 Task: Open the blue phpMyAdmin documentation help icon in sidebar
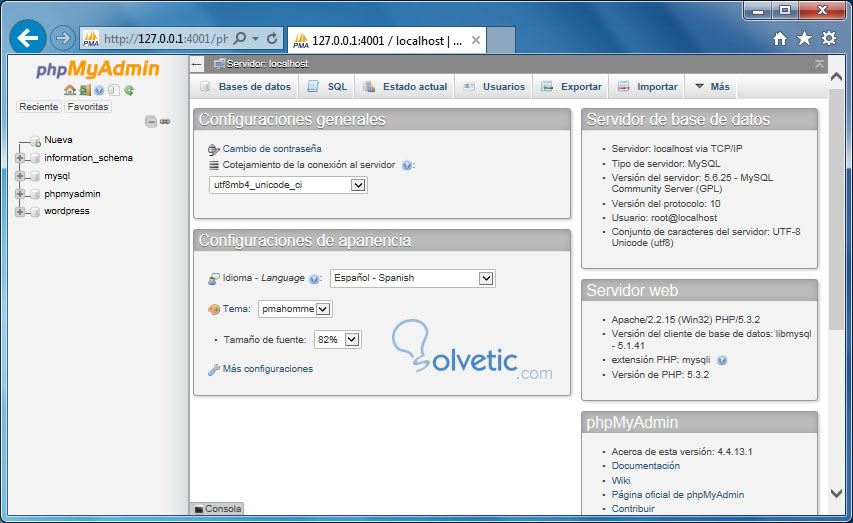pyautogui.click(x=99, y=90)
